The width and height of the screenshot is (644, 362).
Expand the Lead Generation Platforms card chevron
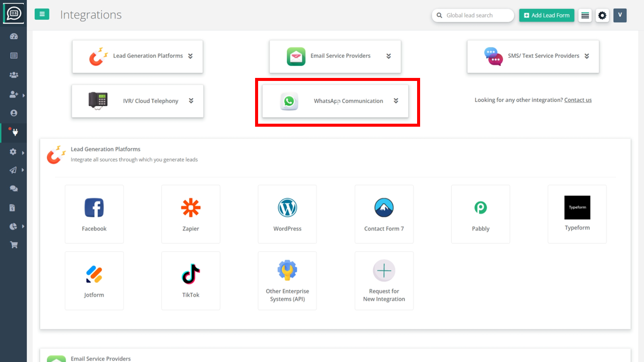click(x=190, y=56)
